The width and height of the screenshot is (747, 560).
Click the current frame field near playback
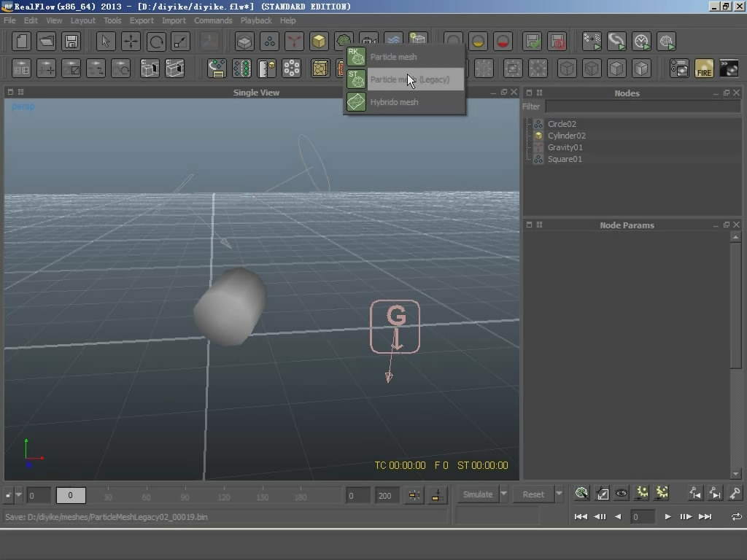tap(642, 517)
